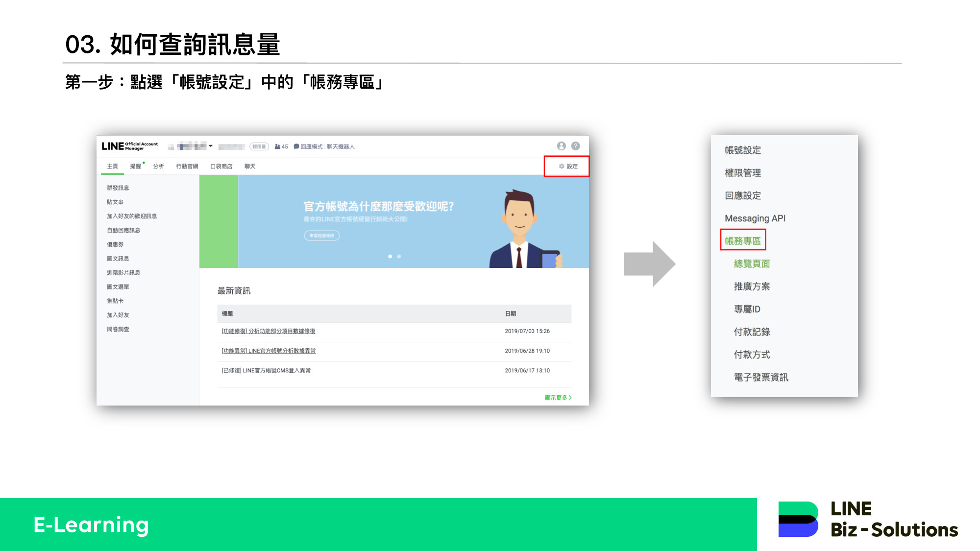980x551 pixels.
Task: Expand the 帳務專區 settings section
Action: pyautogui.click(x=743, y=240)
